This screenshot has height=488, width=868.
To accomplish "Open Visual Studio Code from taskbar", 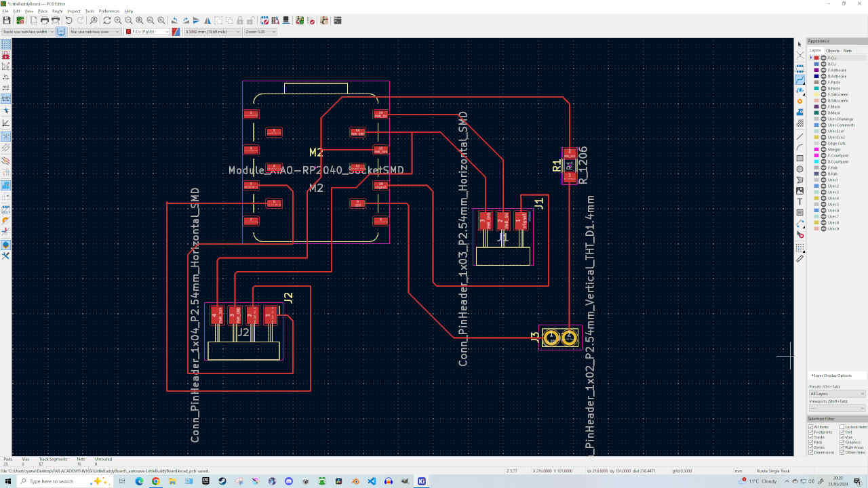I will point(372,481).
